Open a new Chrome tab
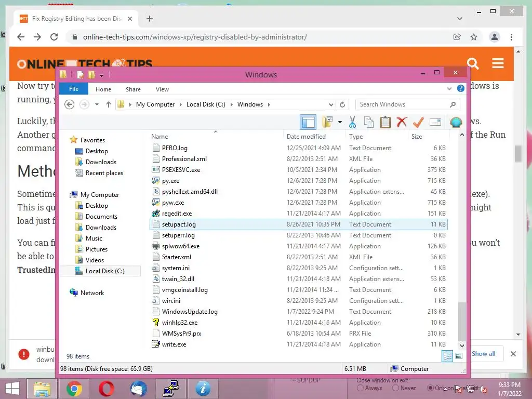Image resolution: width=532 pixels, height=399 pixels. tap(149, 19)
